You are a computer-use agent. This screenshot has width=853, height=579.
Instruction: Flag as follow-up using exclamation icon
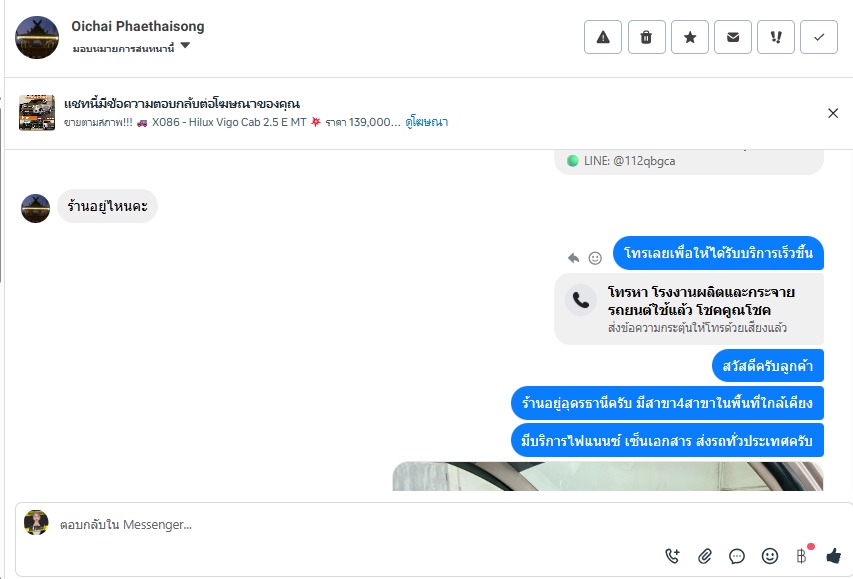pos(776,37)
